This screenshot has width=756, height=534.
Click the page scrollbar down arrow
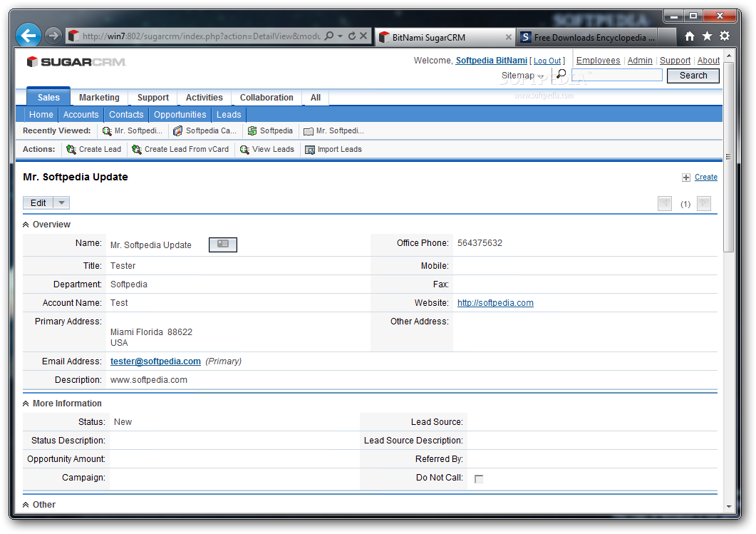(728, 506)
